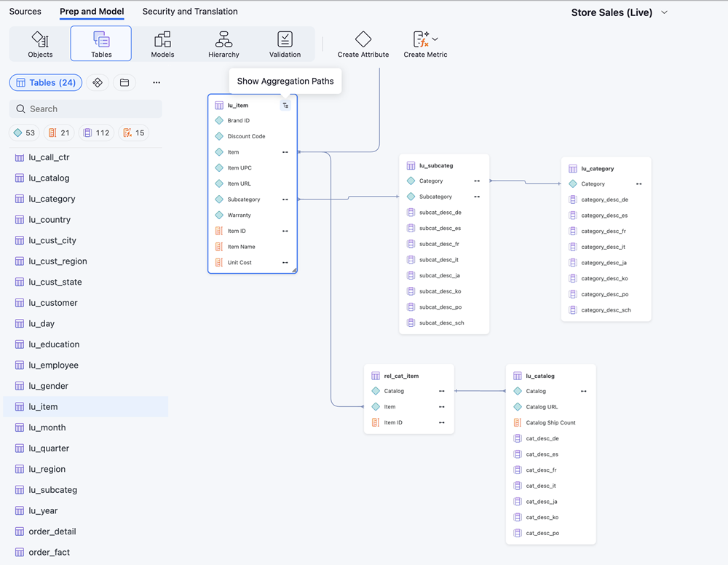Click the folder view icon beside Tables
728x565 pixels.
coord(124,82)
